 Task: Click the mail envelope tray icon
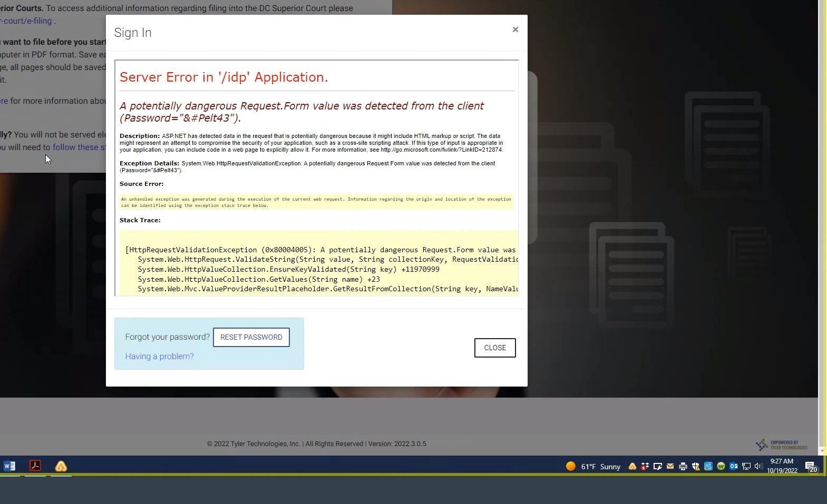click(670, 466)
